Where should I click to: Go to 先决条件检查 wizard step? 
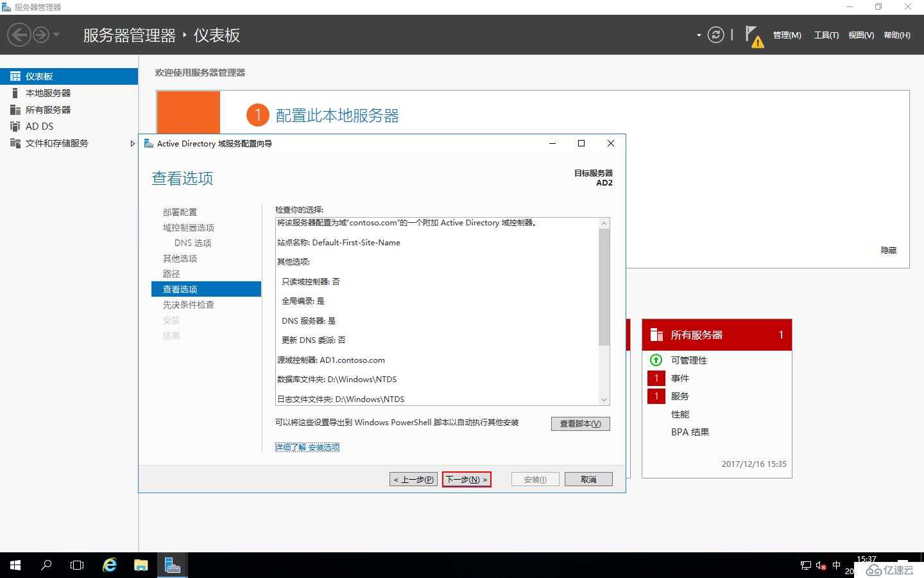coord(189,304)
